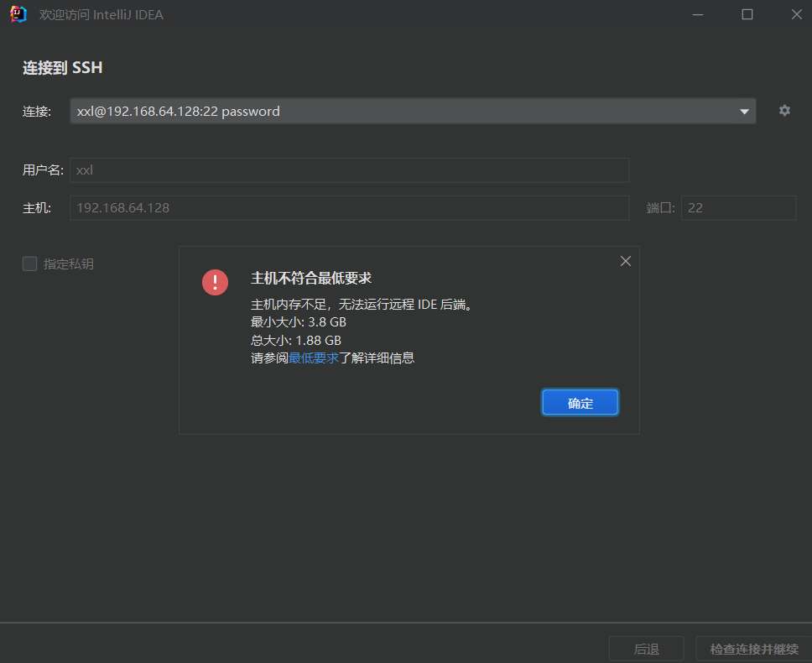Click the 主机不符合最低要求 heading
The image size is (812, 663).
(311, 278)
